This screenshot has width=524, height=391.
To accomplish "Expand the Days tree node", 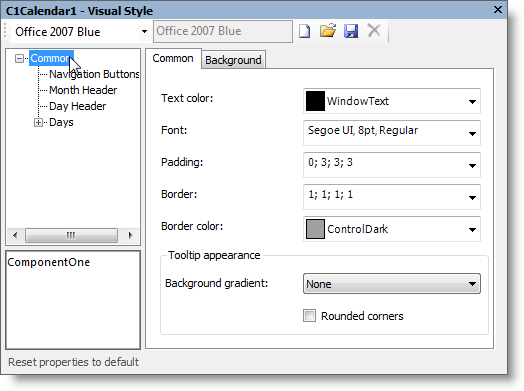I will pyautogui.click(x=38, y=123).
